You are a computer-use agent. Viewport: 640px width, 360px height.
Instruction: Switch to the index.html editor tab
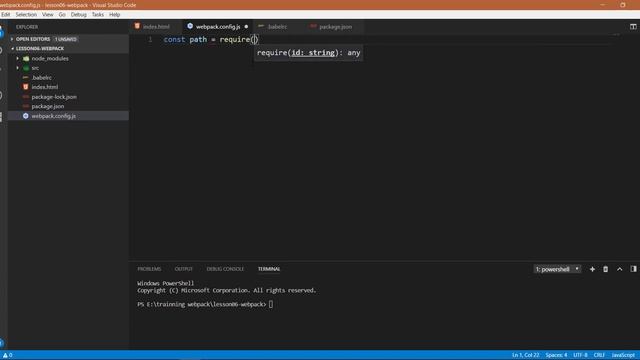156,27
